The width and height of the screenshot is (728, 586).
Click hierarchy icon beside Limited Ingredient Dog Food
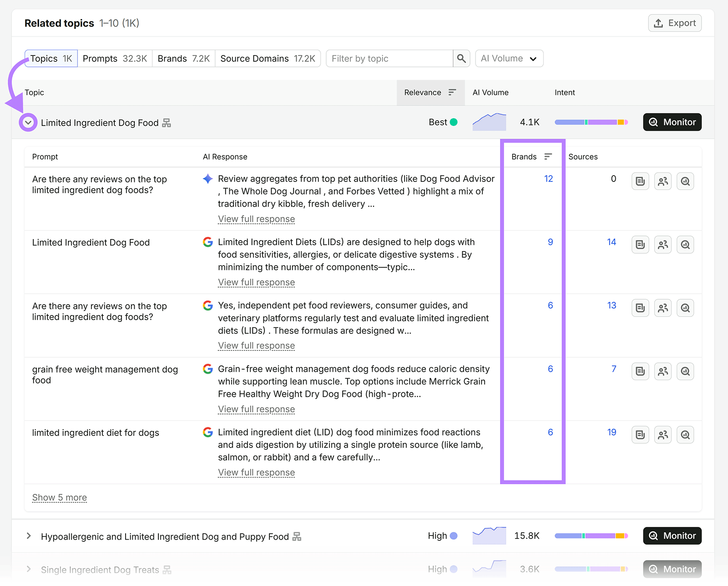(x=167, y=123)
